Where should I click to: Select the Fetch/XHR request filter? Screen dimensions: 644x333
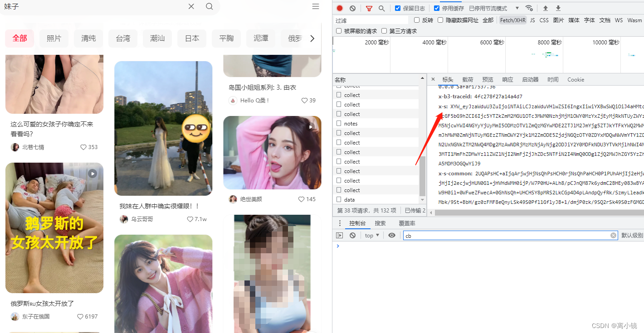512,20
